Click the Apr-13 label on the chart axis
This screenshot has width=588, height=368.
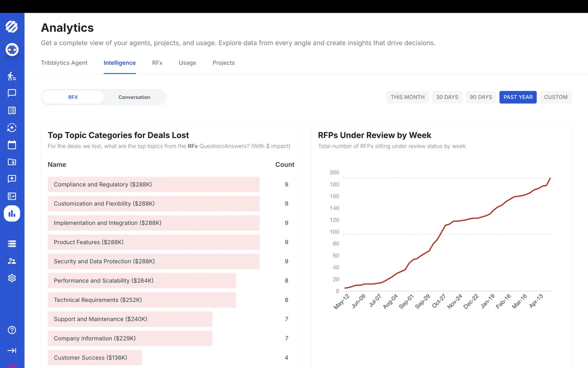click(536, 301)
